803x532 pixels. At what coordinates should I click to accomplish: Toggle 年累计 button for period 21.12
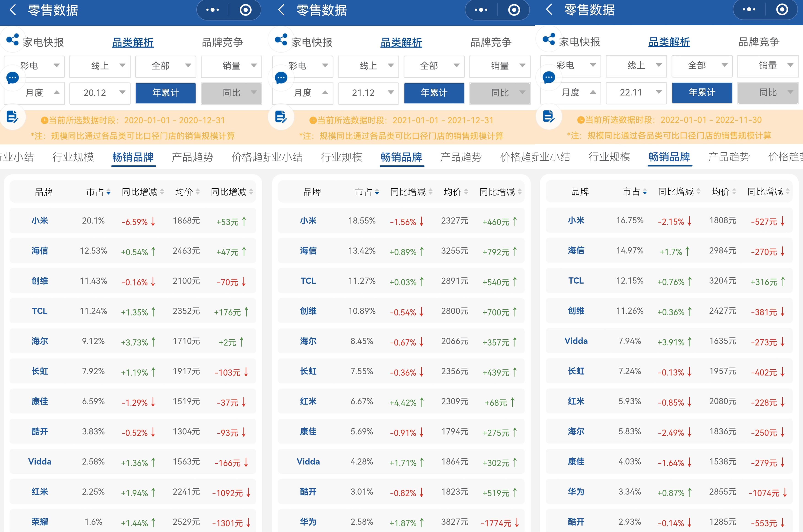point(434,93)
